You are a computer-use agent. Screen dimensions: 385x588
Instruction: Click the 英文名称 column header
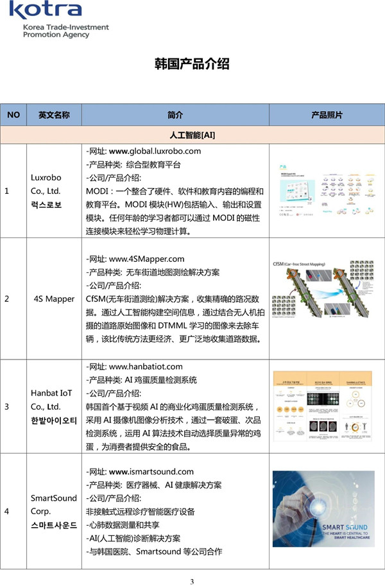[54, 115]
